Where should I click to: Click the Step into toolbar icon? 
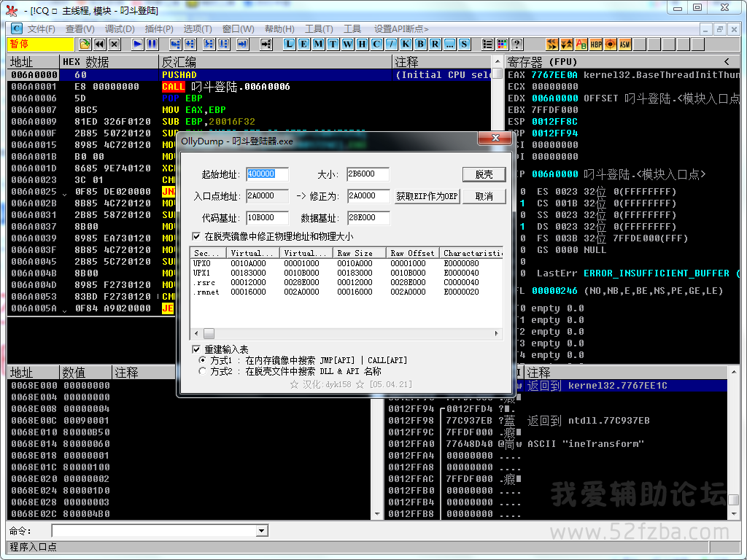pyautogui.click(x=176, y=44)
